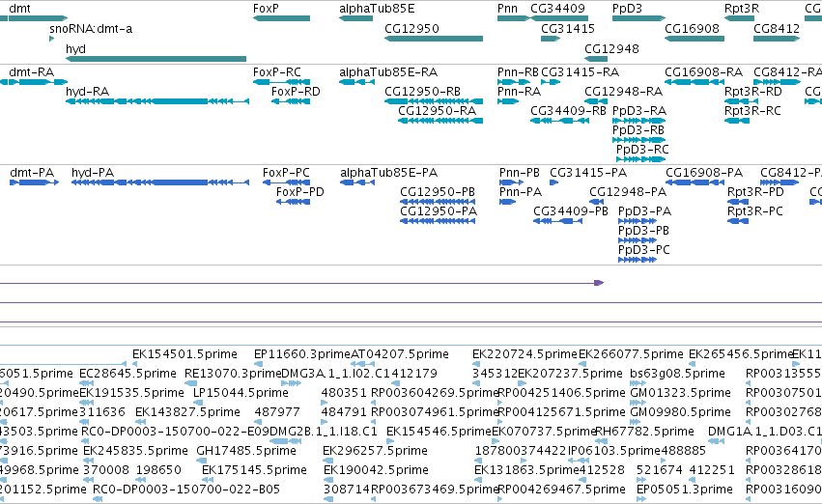Click the PpD3-RB transcript
Viewport: 822px width, 504px height.
(639, 140)
